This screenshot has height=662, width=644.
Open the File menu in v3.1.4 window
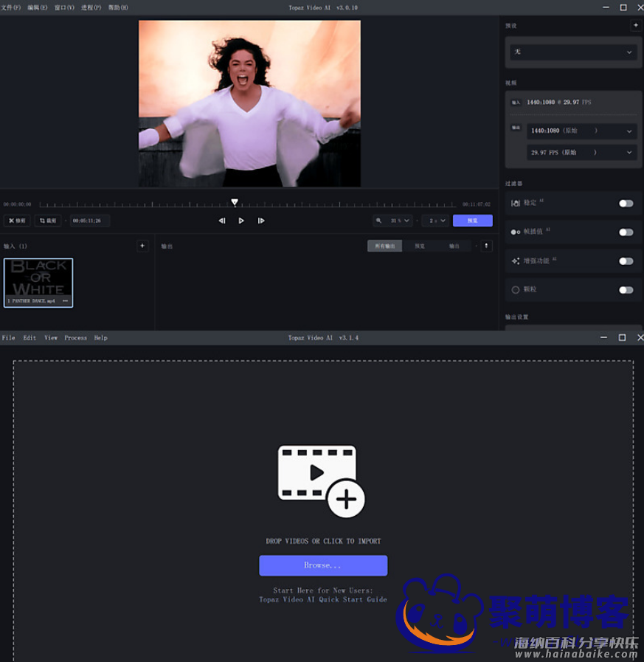(8, 338)
